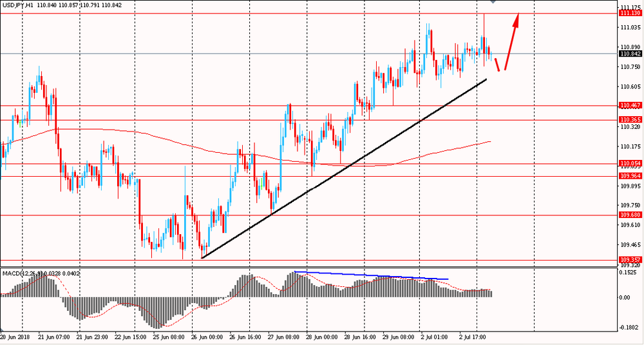Select the 110.054 red price label

[x=630, y=163]
